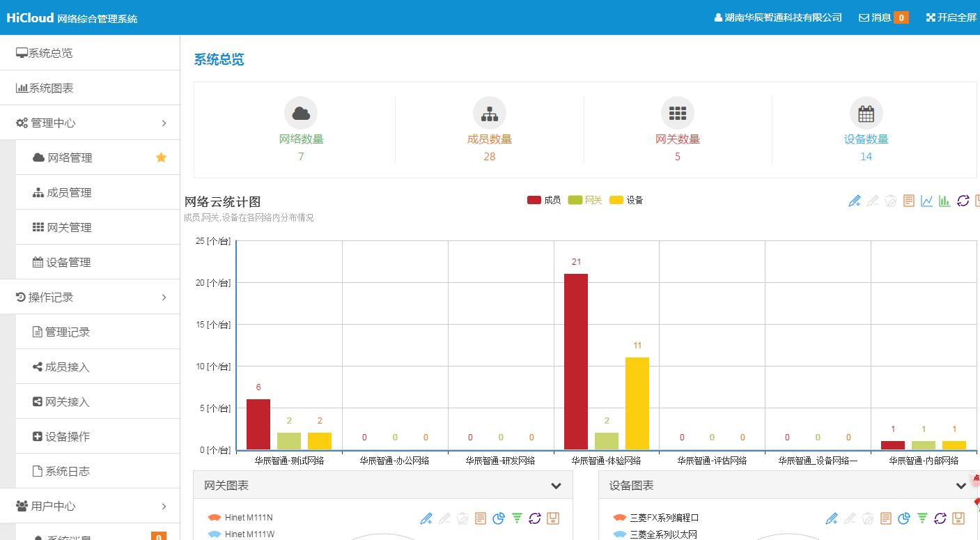Switch 网络云统计图 to bar chart view
Viewport: 980px width, 540px height.
tap(944, 201)
